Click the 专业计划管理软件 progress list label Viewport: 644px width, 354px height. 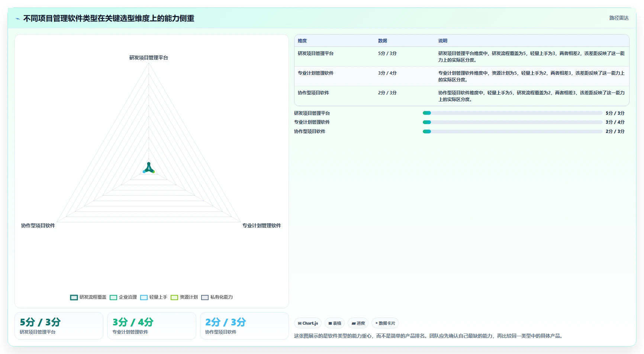pos(312,122)
